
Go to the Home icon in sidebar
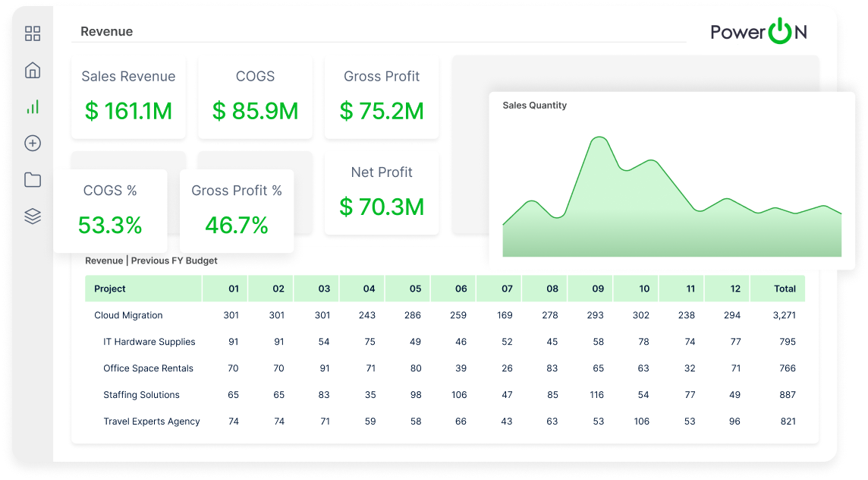[33, 71]
